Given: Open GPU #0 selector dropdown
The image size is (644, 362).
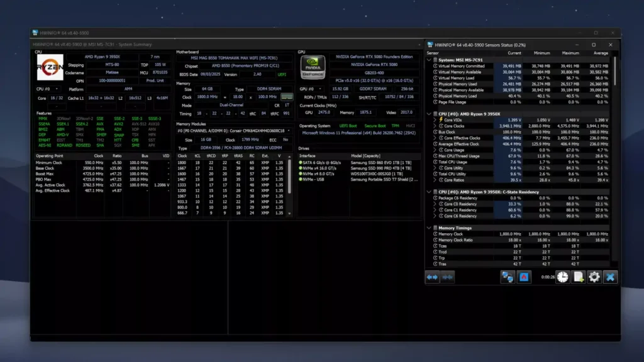Looking at the screenshot, I should point(310,89).
